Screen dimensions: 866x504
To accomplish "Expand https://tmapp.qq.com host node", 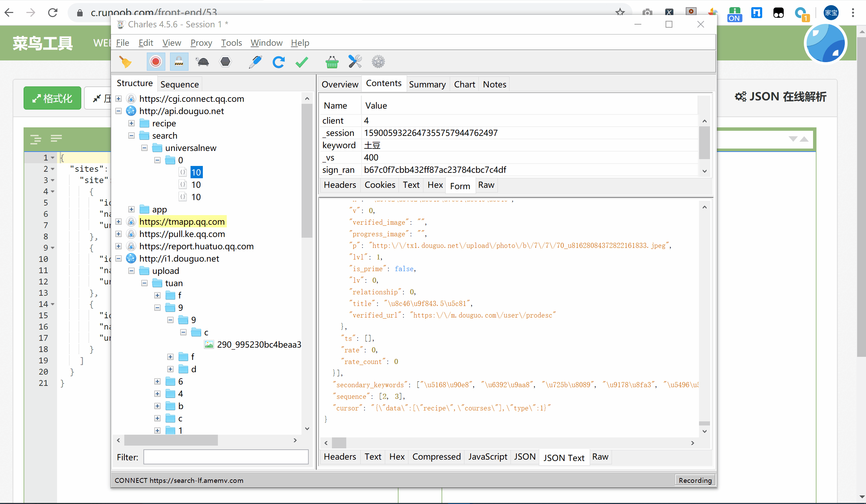I will (x=118, y=222).
